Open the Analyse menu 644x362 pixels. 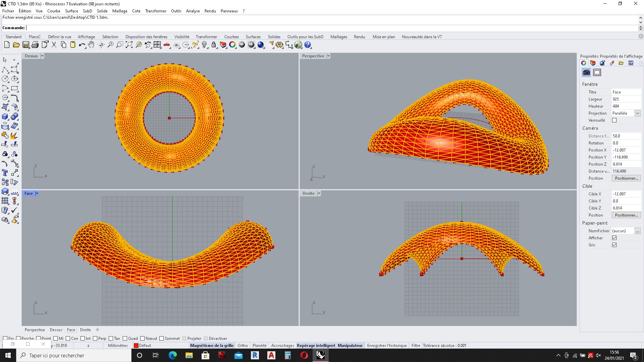coord(193,11)
